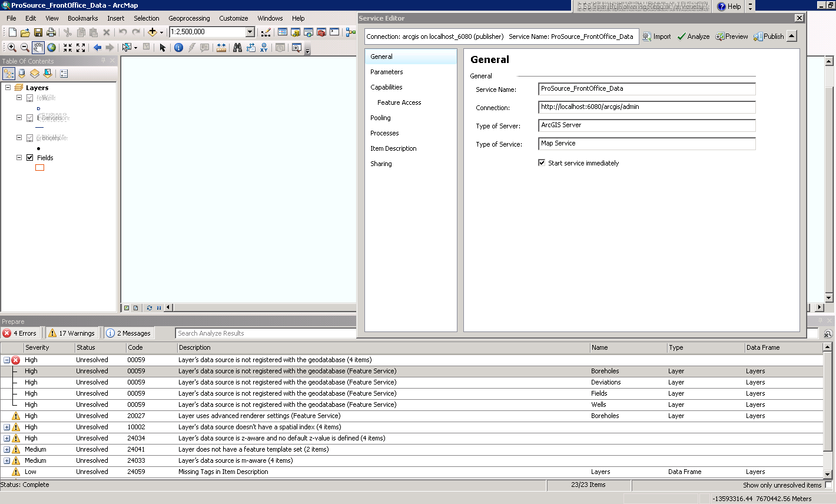Choose the Select Elements arrow tool
Screen dimensions: 836x504
tap(163, 48)
